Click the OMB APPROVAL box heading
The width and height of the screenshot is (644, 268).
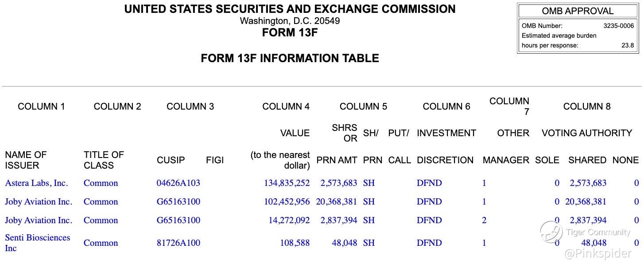pos(578,11)
